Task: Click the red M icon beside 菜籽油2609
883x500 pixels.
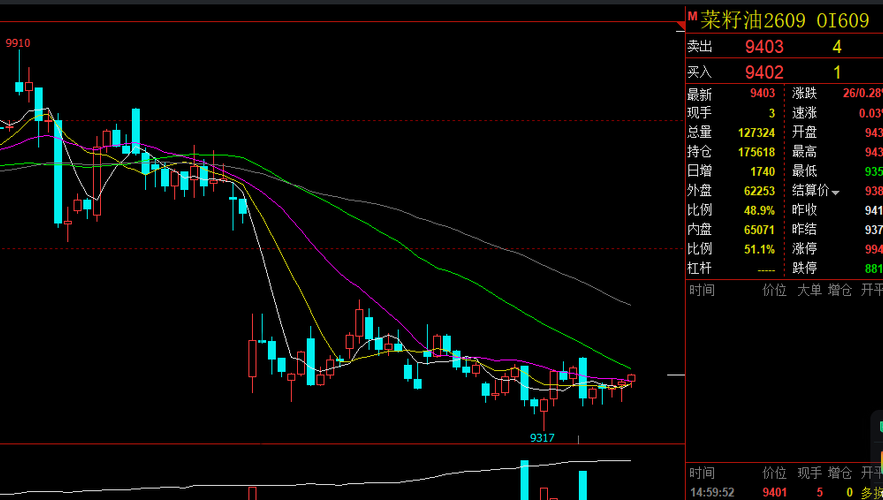Action: pos(693,16)
